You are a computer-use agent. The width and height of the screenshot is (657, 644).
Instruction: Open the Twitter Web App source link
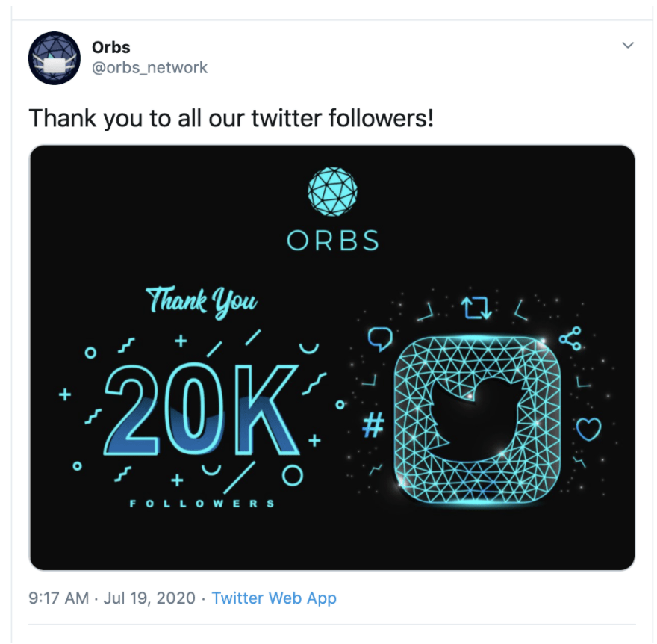click(x=274, y=598)
